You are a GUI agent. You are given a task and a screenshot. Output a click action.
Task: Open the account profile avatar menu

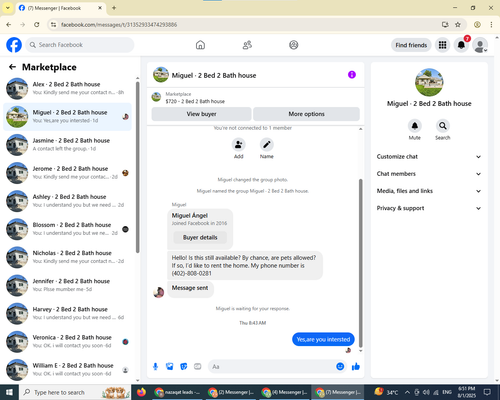480,45
